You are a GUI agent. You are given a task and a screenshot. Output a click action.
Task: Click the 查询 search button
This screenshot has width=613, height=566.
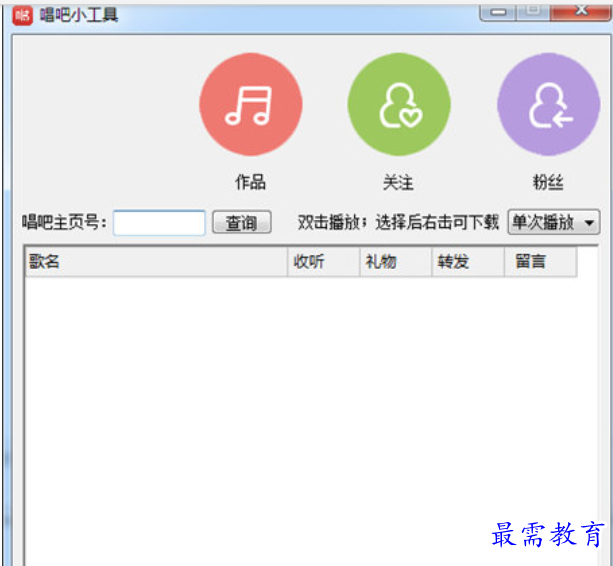coord(242,222)
